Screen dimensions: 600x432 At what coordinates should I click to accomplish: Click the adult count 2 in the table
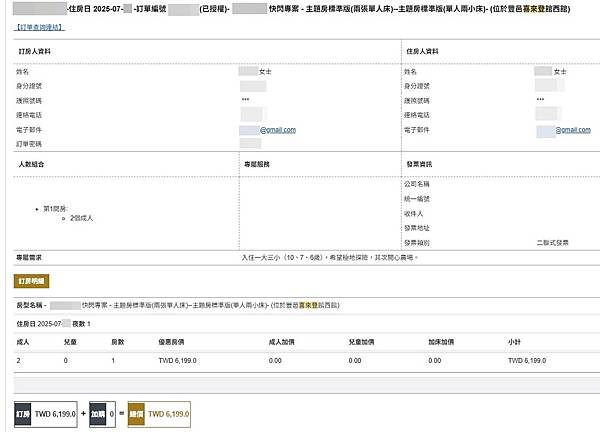pyautogui.click(x=18, y=361)
